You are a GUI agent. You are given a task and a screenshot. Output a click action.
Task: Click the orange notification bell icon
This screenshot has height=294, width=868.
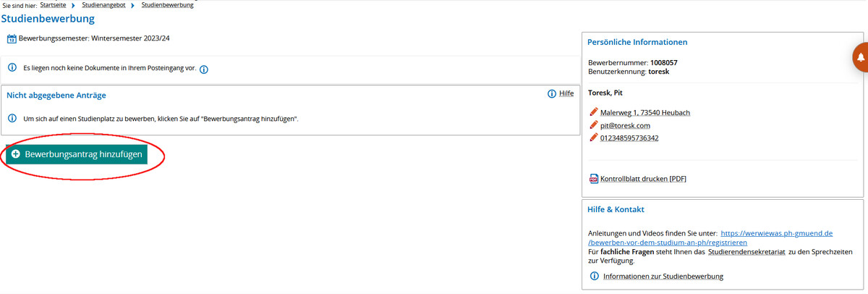pyautogui.click(x=861, y=57)
